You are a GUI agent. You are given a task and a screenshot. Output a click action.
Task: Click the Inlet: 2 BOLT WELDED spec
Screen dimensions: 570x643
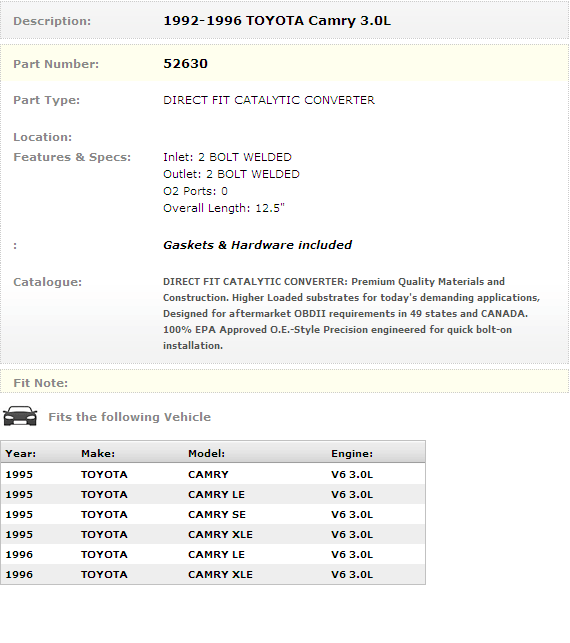tap(227, 157)
